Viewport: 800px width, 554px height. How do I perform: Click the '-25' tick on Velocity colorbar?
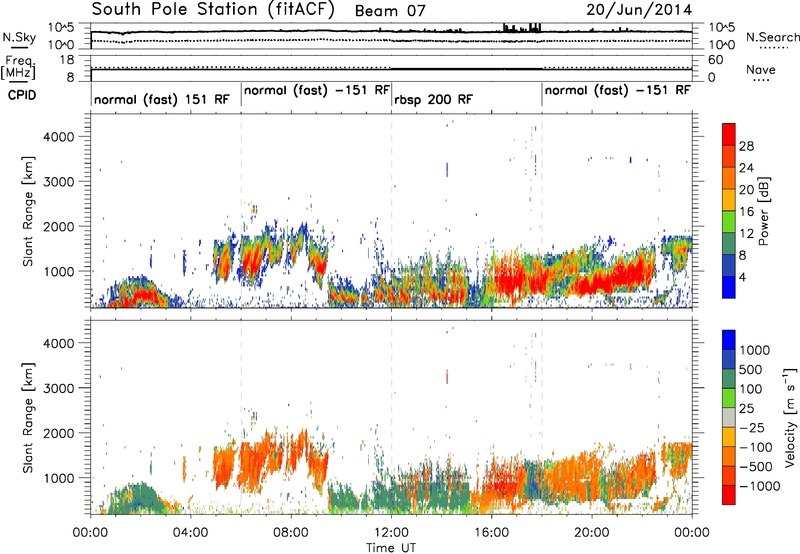(x=754, y=428)
